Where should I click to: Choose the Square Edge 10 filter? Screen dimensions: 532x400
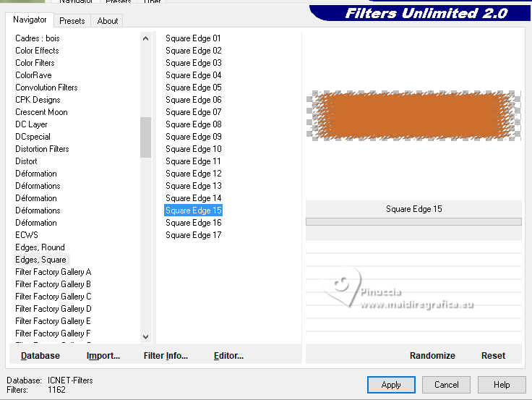(194, 149)
